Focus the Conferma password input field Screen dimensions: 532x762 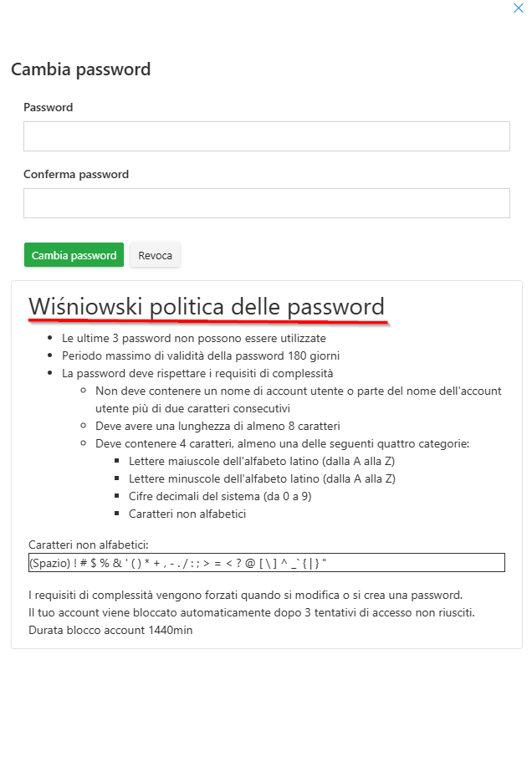click(266, 203)
